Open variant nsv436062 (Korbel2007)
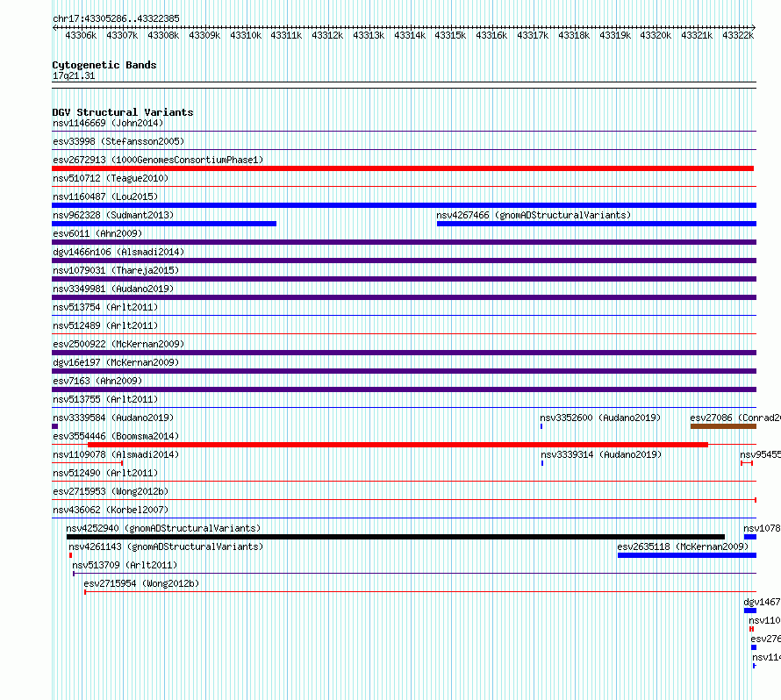781x700 pixels. point(111,510)
